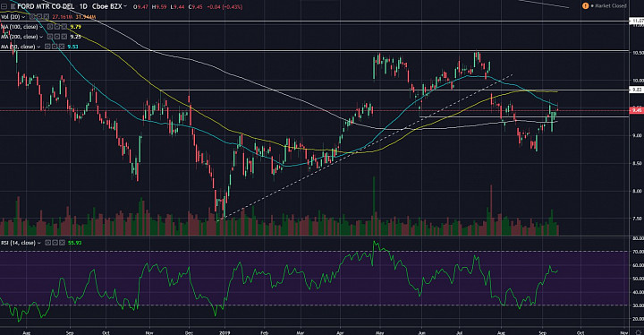Screen dimensions: 644x335
Task: Click the -0.04 (-0.43%) change value
Action: tap(225, 7)
